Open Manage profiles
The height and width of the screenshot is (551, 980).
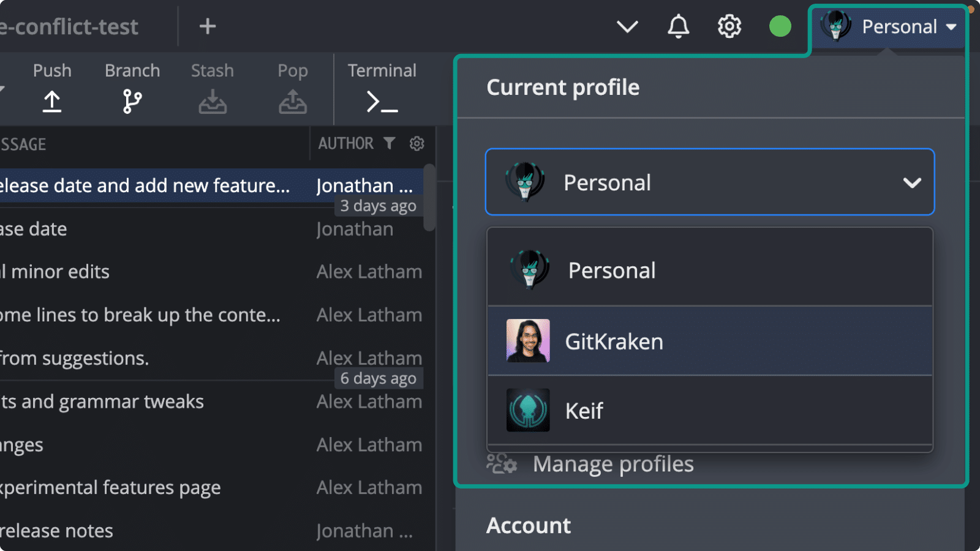[x=613, y=464]
